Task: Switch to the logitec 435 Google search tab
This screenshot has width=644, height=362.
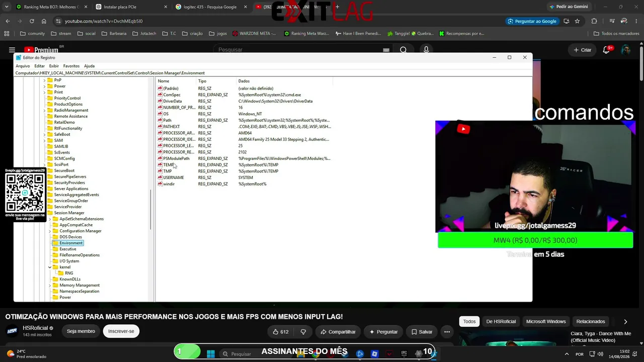Action: coord(211,7)
